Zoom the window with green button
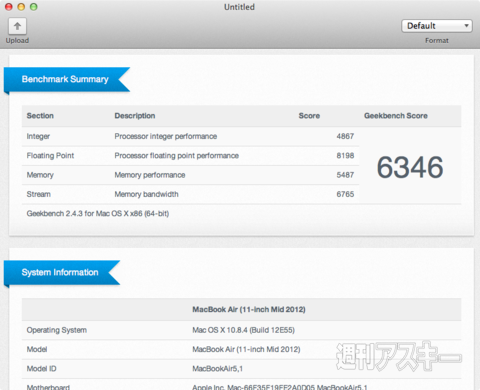 pyautogui.click(x=34, y=7)
